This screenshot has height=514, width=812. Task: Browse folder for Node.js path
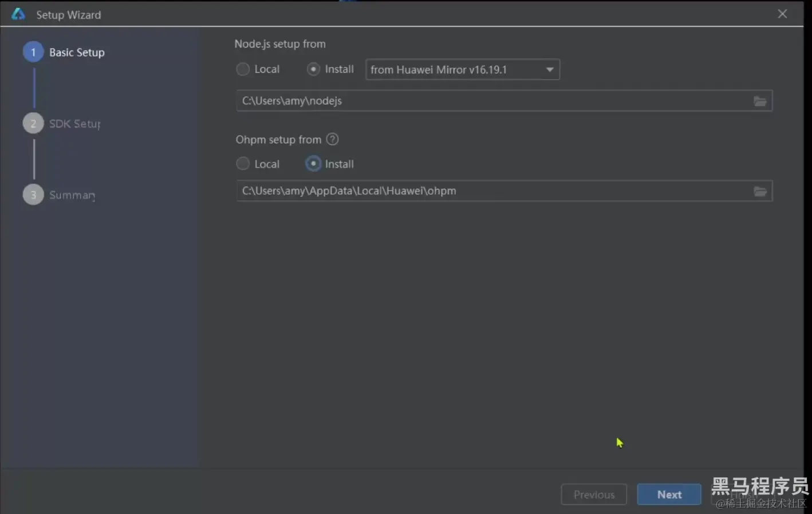pos(760,101)
